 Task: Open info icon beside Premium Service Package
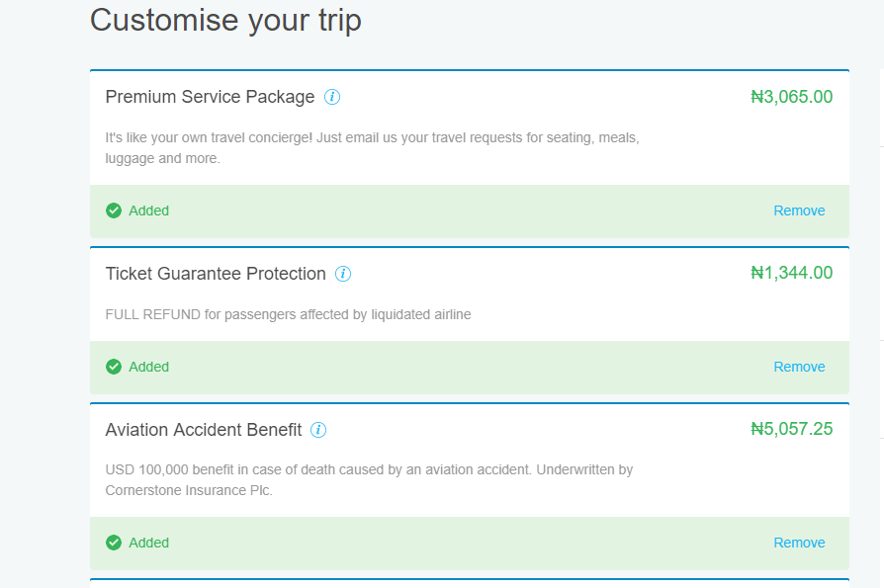point(332,97)
